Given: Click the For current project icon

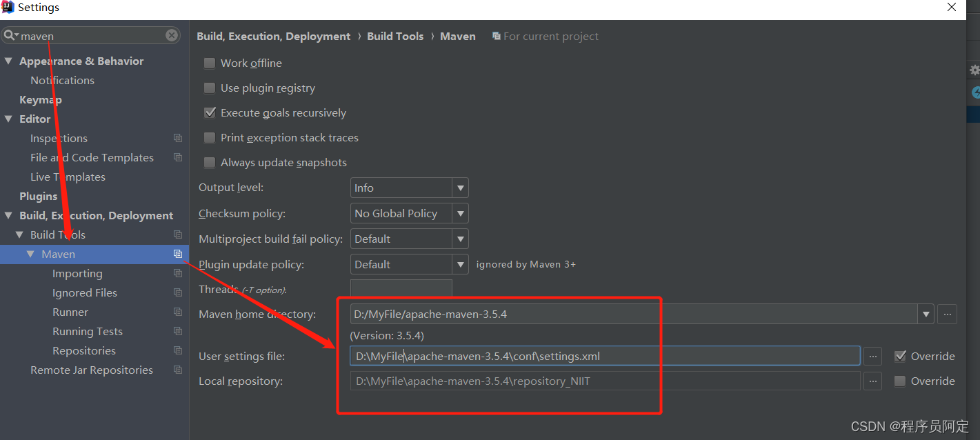Looking at the screenshot, I should (496, 36).
